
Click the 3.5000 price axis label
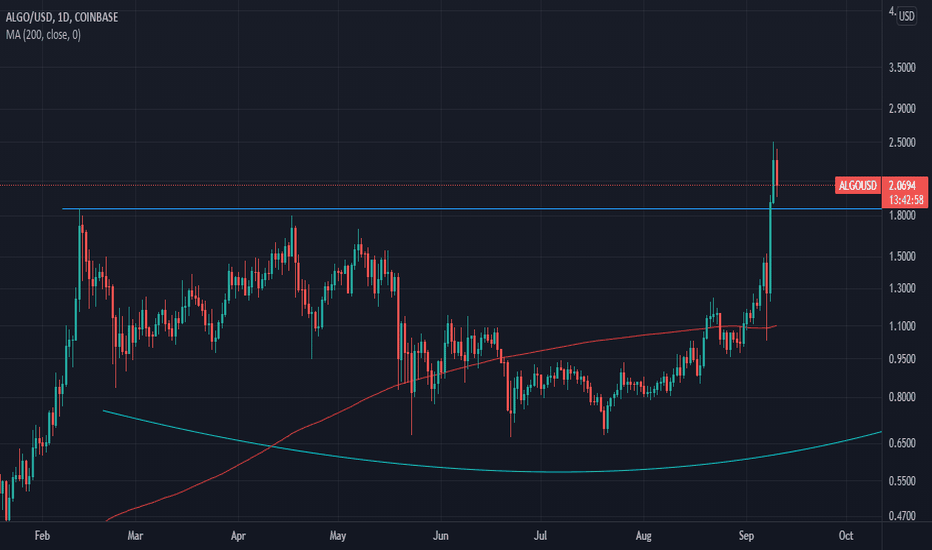902,68
